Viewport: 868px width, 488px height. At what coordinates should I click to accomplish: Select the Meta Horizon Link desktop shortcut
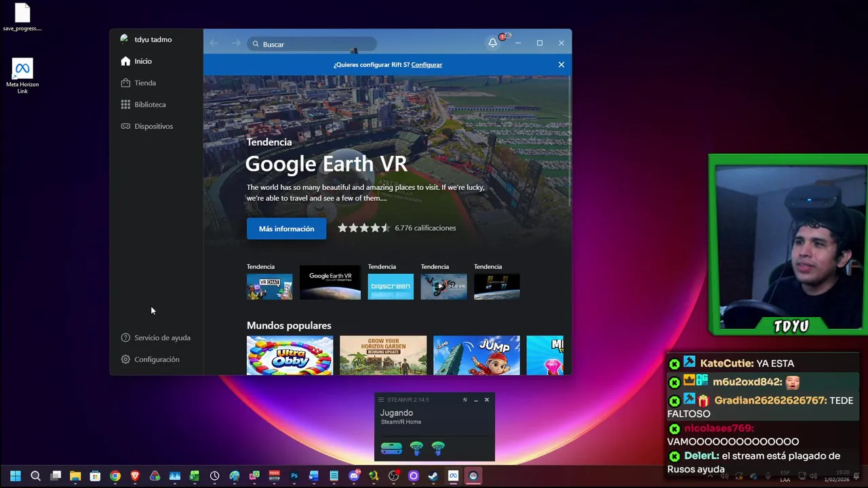click(x=22, y=76)
